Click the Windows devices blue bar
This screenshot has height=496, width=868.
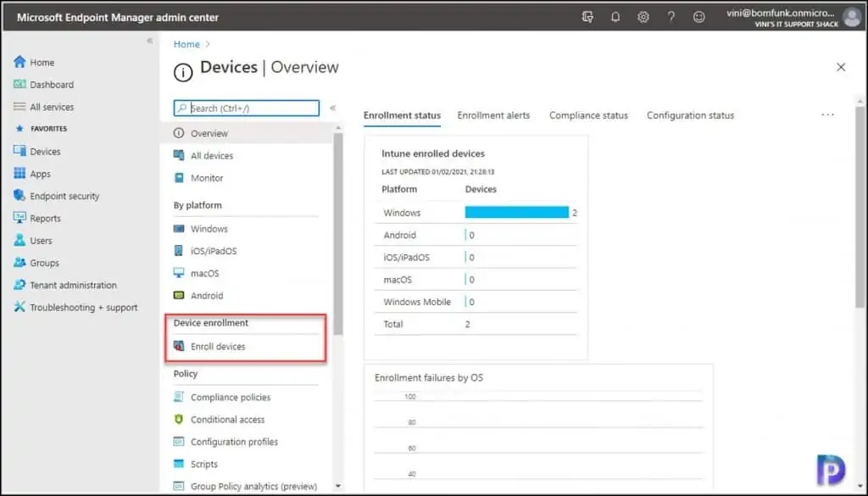(x=516, y=213)
